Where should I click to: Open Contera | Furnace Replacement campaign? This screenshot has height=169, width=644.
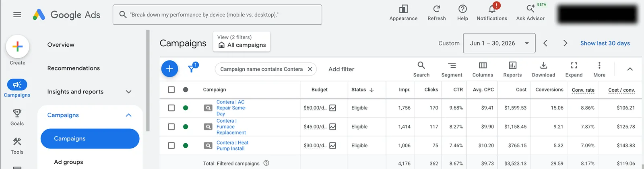231,127
